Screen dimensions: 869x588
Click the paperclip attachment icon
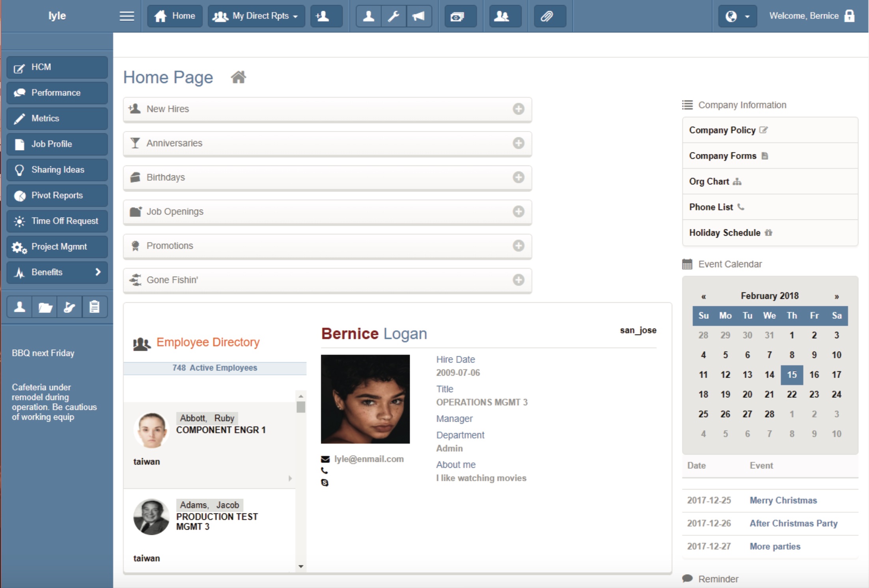coord(546,16)
